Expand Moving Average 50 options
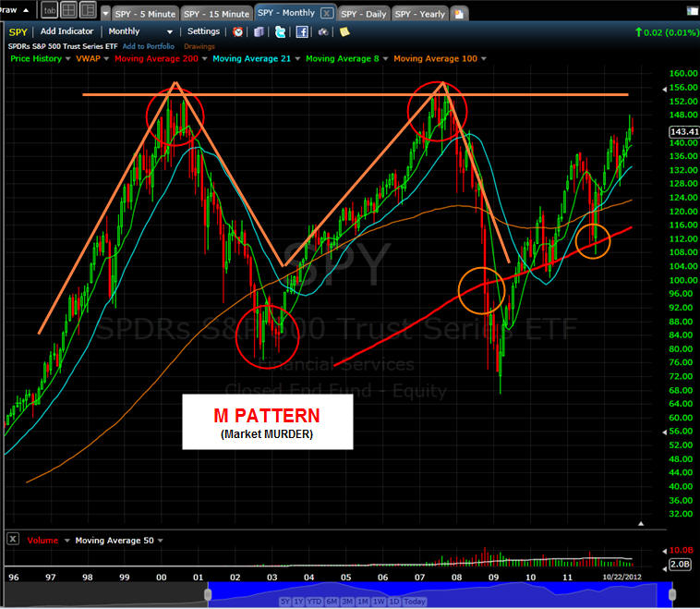 click(x=161, y=541)
